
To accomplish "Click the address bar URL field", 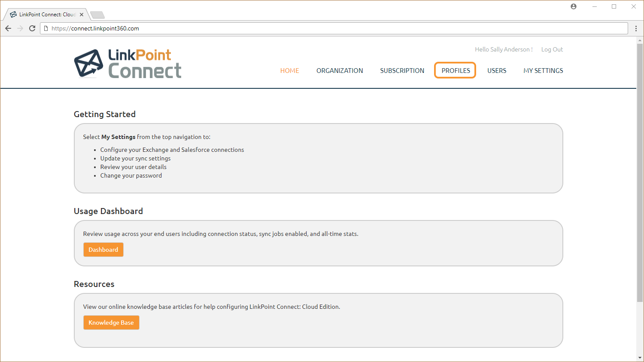I will 334,28.
